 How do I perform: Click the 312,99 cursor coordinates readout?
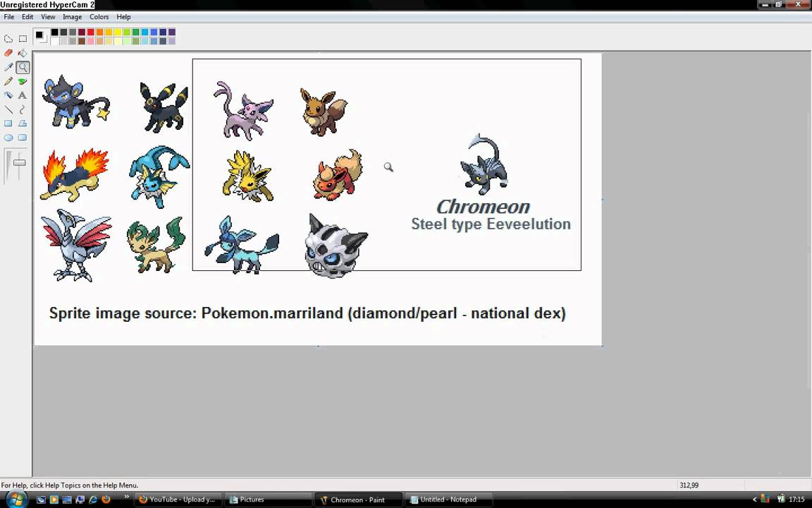[689, 485]
